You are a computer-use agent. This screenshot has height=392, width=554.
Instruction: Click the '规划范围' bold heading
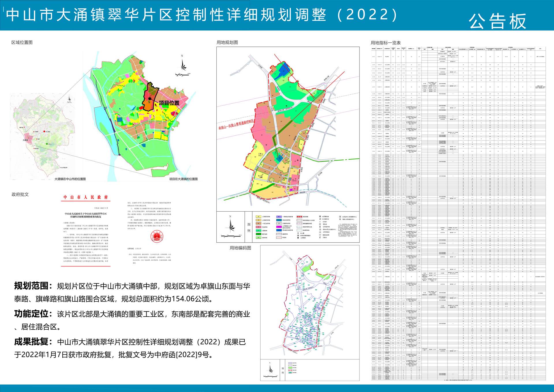pos(31,286)
